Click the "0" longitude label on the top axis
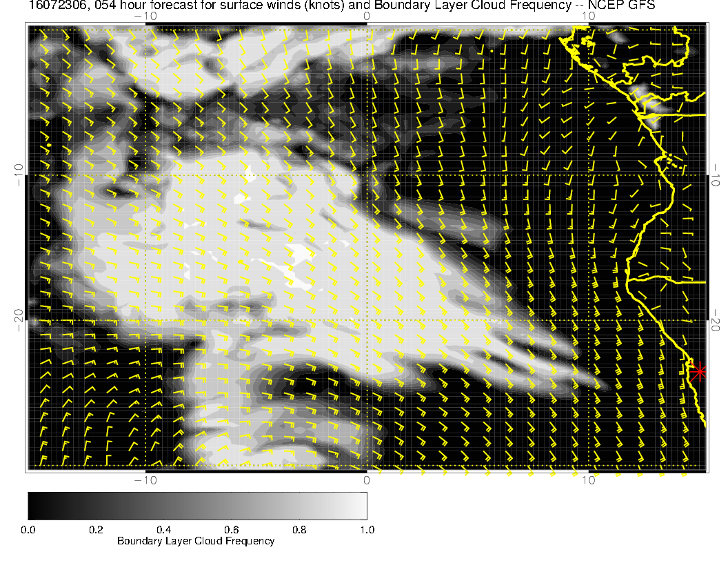Screen dimensions: 728x563 (x=367, y=17)
